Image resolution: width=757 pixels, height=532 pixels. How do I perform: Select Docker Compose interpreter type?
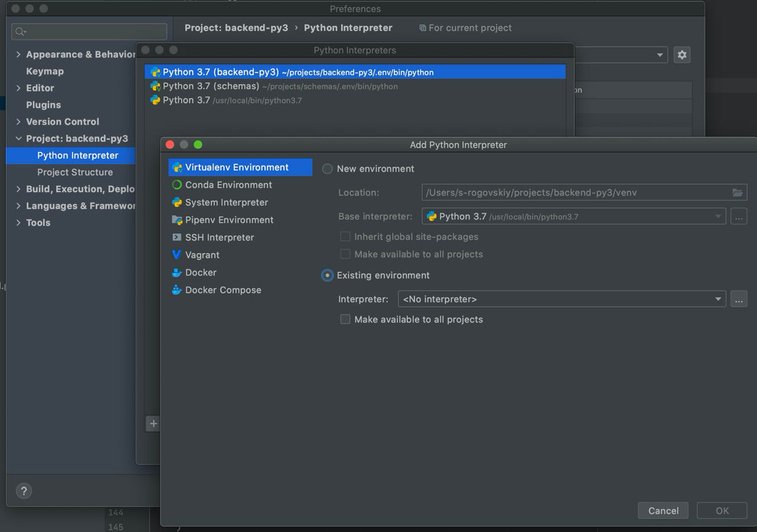click(223, 290)
